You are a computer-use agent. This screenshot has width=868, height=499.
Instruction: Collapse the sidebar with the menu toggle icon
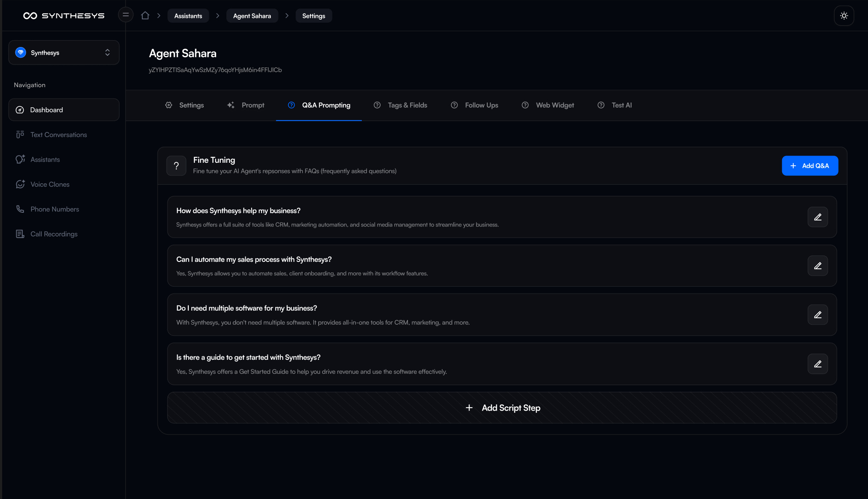coord(126,15)
